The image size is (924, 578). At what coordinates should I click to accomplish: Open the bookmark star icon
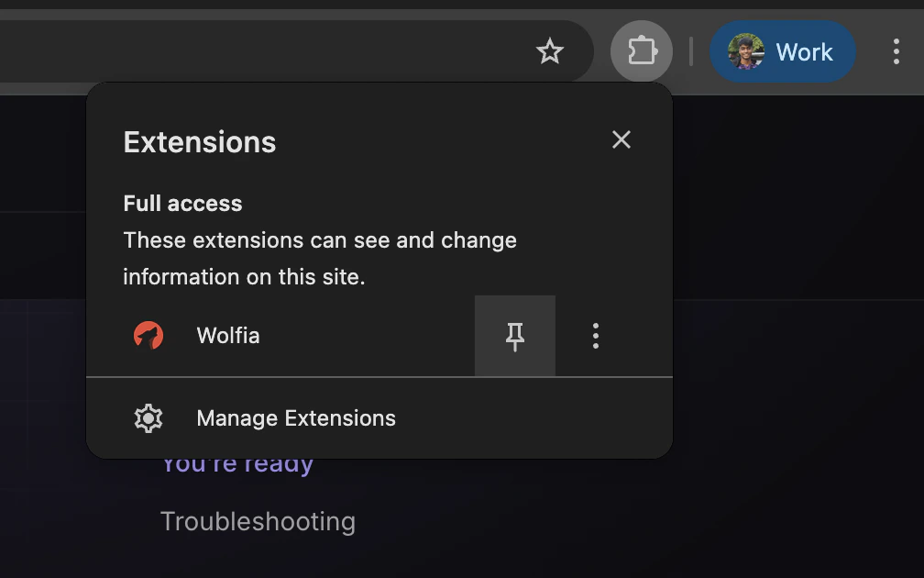click(550, 51)
